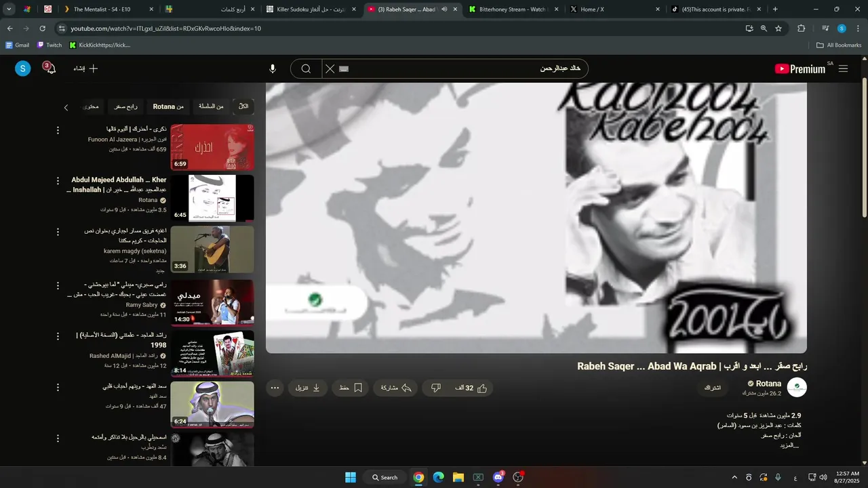The image size is (868, 488).
Task: Click the إنشاء create button
Action: pyautogui.click(x=86, y=68)
